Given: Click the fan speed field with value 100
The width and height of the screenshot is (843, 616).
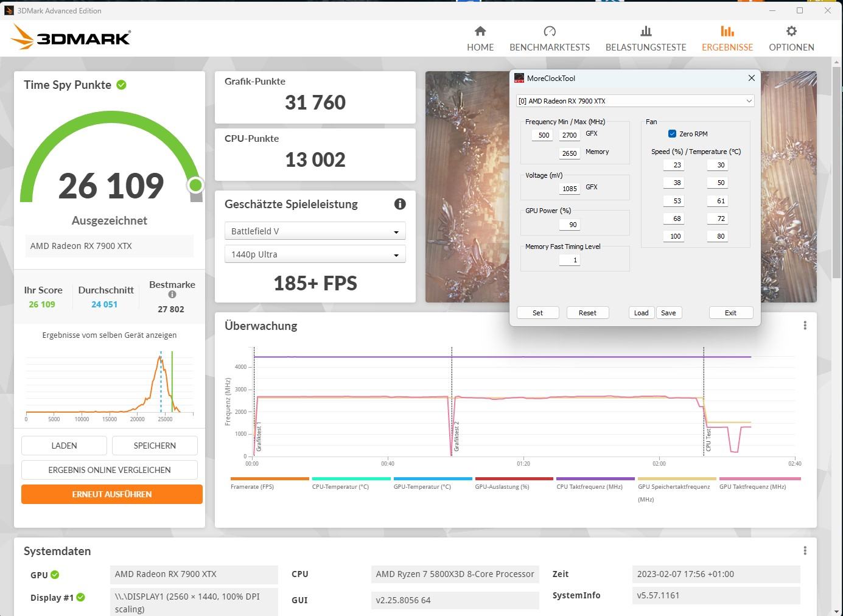Looking at the screenshot, I should click(674, 236).
